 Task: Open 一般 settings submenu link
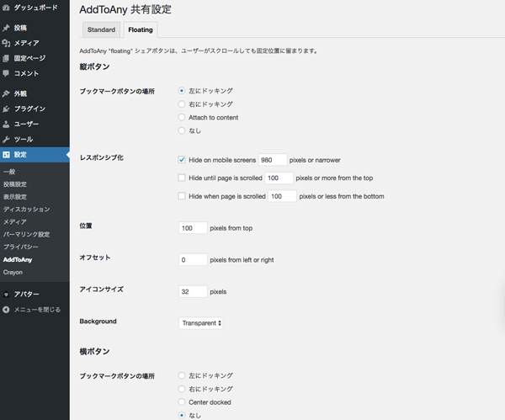9,172
